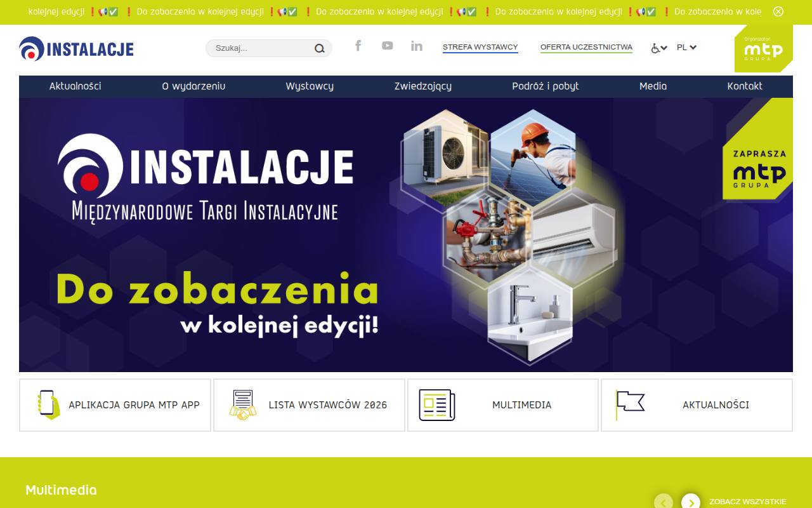
Task: Click the newspaper Multimedia icon
Action: [437, 405]
